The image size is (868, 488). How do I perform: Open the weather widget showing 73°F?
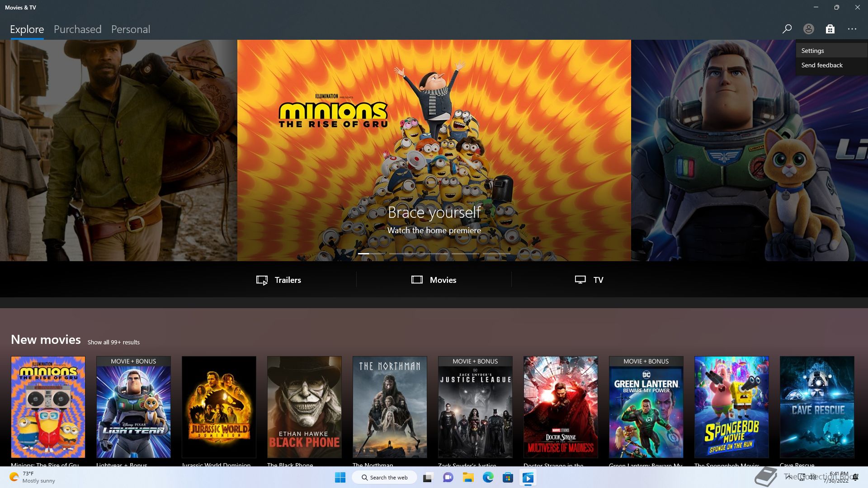click(32, 478)
